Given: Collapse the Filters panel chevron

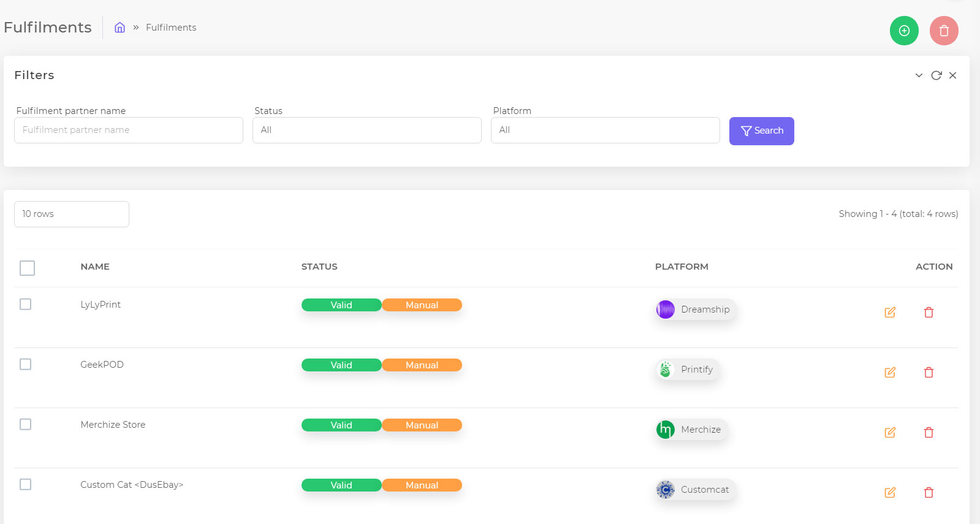Looking at the screenshot, I should coord(919,75).
